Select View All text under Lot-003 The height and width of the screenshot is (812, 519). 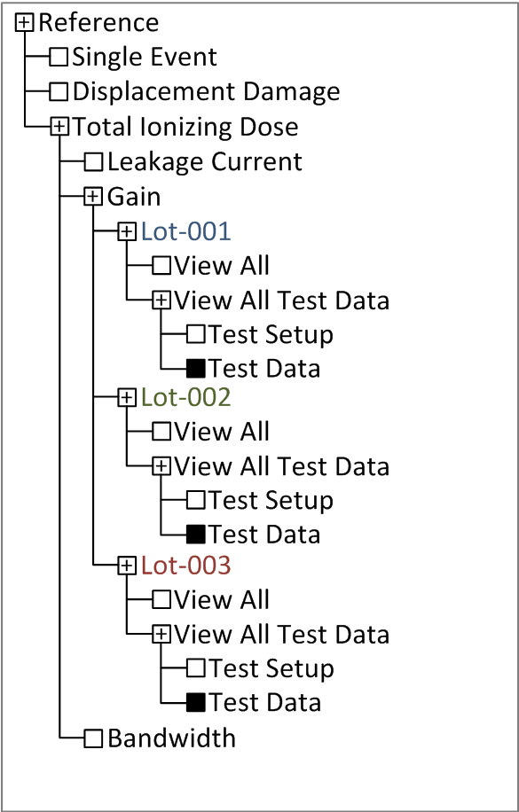[222, 599]
